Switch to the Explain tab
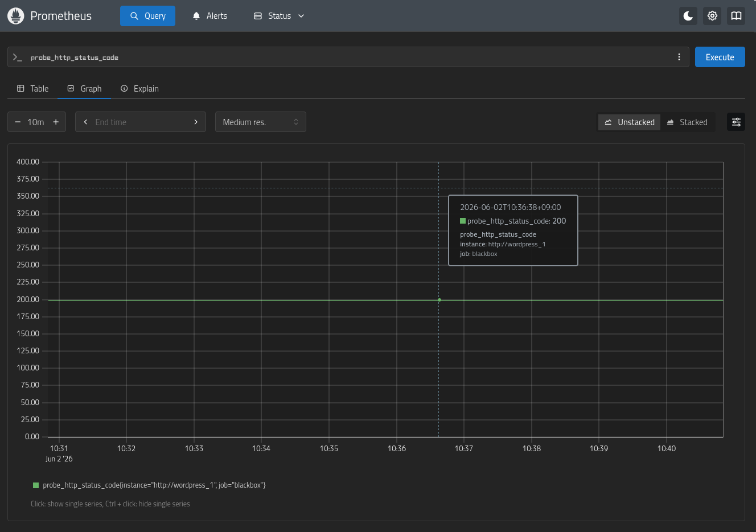 pos(139,89)
